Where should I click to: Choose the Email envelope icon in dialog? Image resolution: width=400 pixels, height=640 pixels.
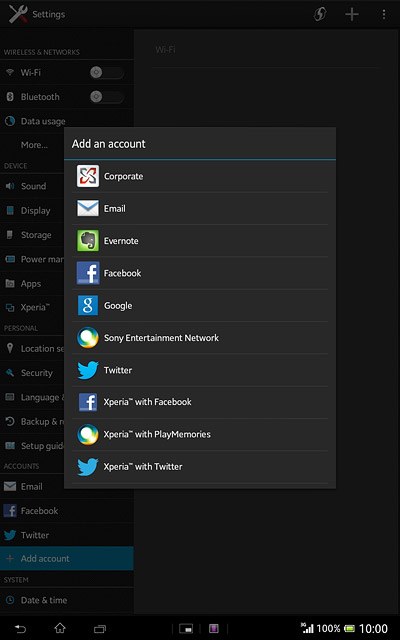coord(88,209)
